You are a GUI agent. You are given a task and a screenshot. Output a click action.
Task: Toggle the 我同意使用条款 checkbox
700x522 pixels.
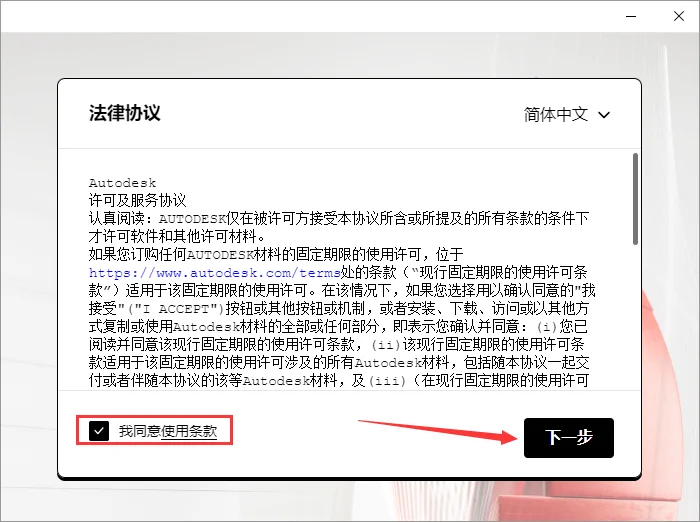[98, 431]
